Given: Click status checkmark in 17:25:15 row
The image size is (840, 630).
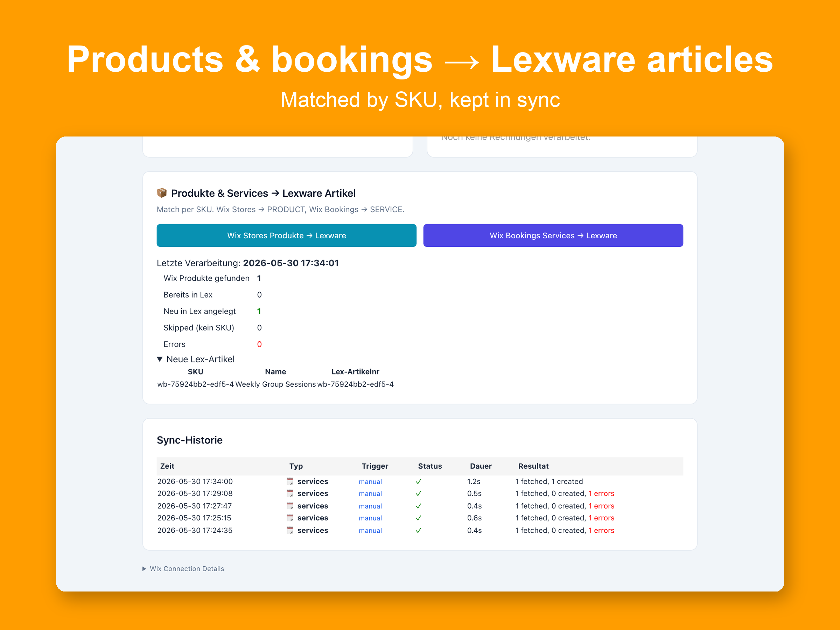Looking at the screenshot, I should [419, 518].
